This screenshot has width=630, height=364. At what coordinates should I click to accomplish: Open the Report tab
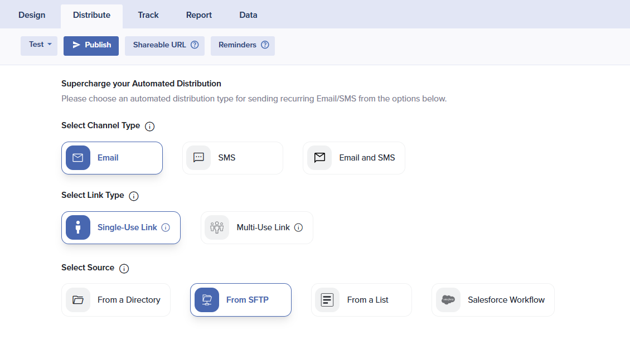point(199,15)
